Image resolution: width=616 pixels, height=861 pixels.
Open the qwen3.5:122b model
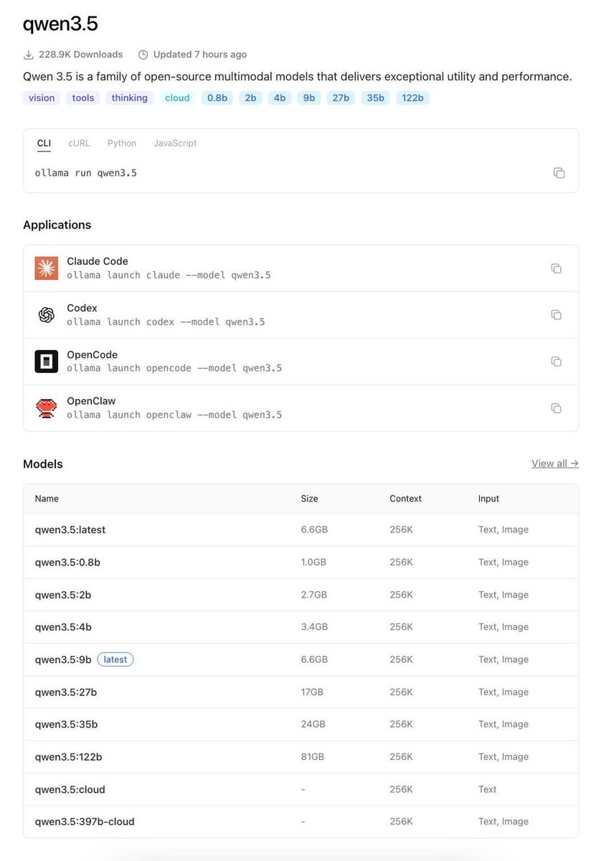[x=69, y=757]
